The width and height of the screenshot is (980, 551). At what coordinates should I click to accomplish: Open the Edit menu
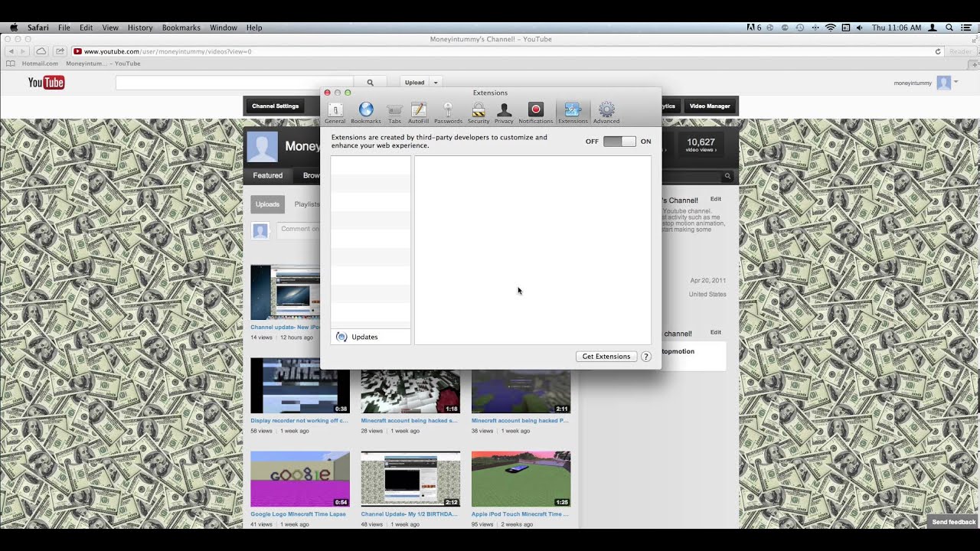[87, 28]
